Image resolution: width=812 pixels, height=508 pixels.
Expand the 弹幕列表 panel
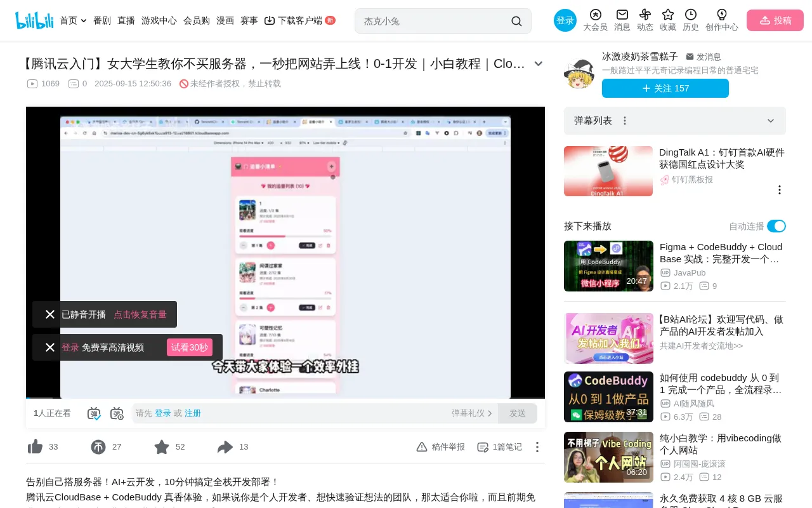[x=771, y=121]
